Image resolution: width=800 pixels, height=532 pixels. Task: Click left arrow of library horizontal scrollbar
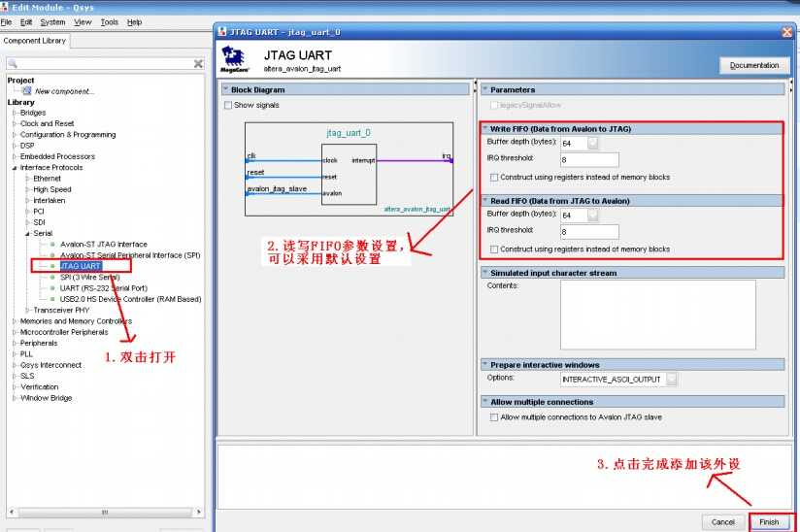(x=12, y=512)
